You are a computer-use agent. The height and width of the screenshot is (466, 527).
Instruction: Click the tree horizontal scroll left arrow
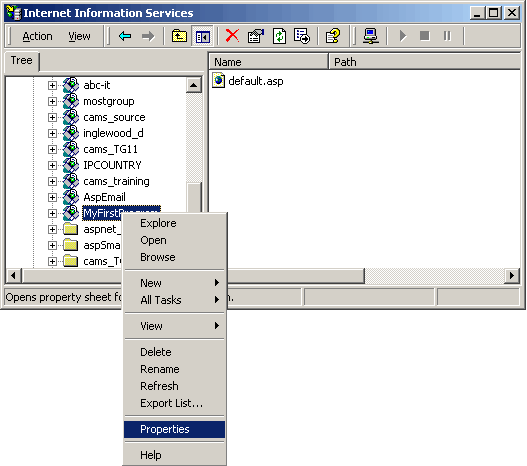pos(13,276)
